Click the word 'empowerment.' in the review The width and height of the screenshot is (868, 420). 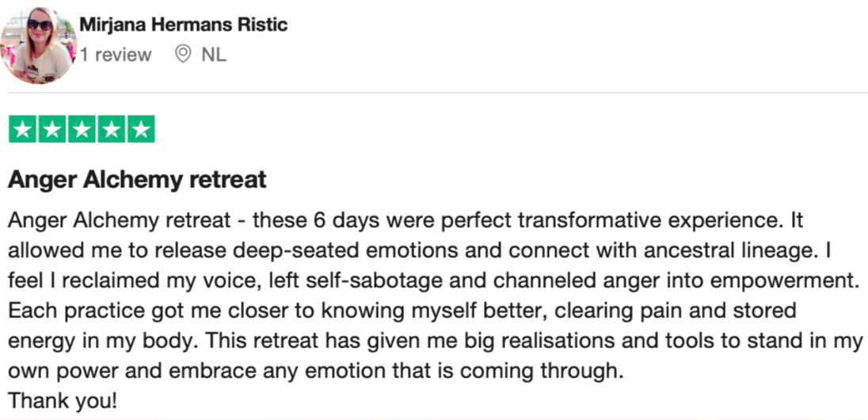pos(784,281)
